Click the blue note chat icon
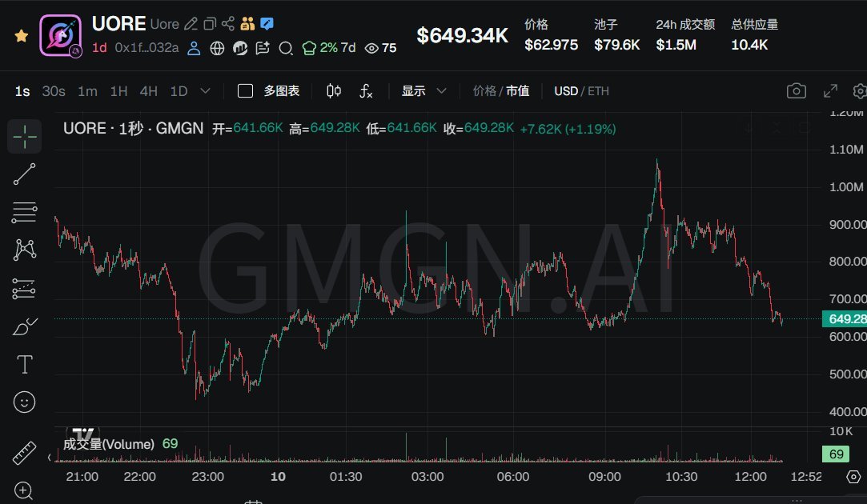The height and width of the screenshot is (504, 867). [267, 24]
